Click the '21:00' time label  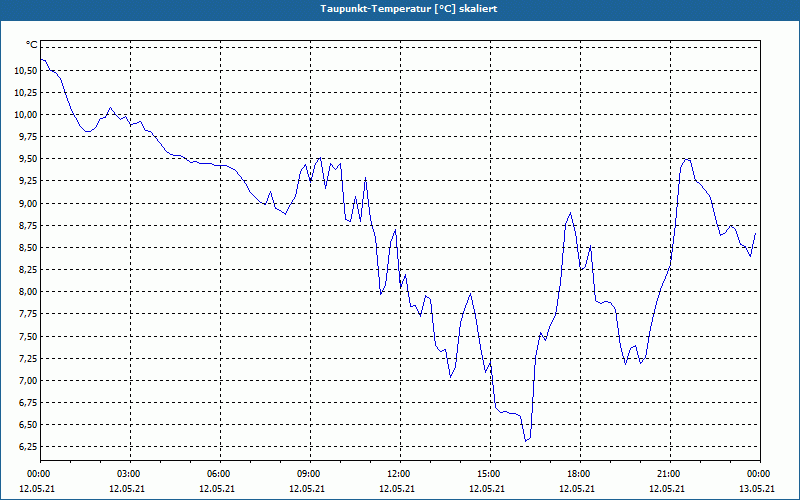point(670,474)
